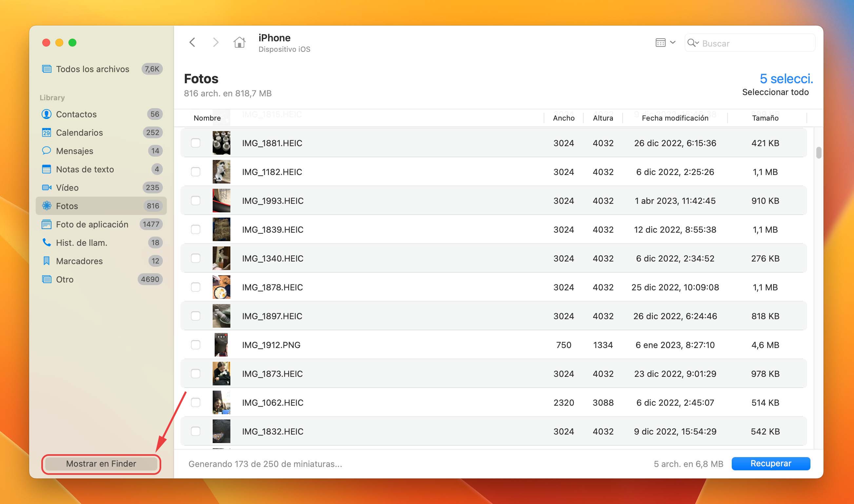This screenshot has height=504, width=854.
Task: Open Mensajes category in sidebar
Action: [x=101, y=151]
